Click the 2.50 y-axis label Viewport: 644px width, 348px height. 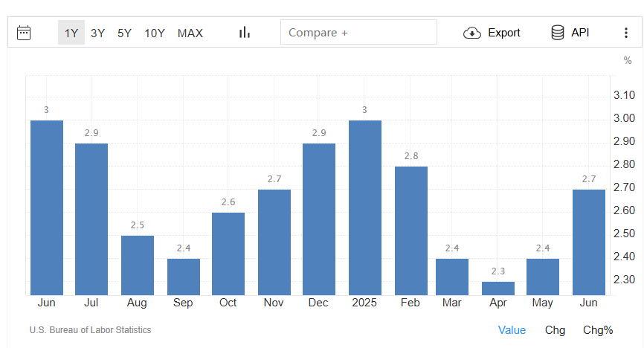tap(624, 233)
